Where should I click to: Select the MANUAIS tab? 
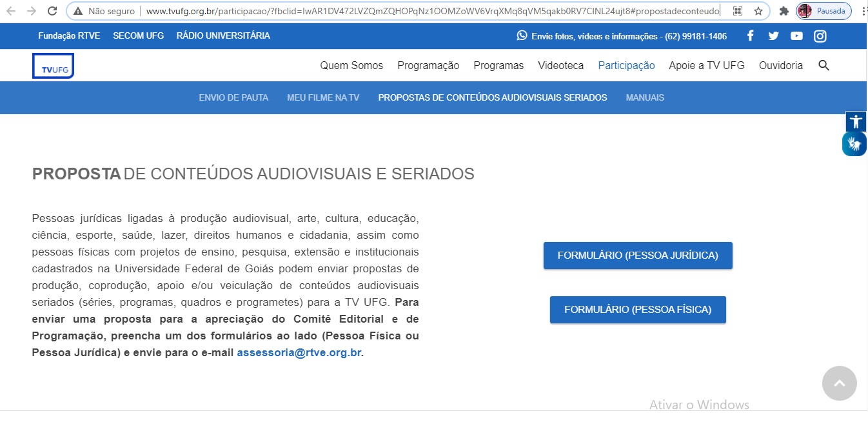pyautogui.click(x=645, y=97)
